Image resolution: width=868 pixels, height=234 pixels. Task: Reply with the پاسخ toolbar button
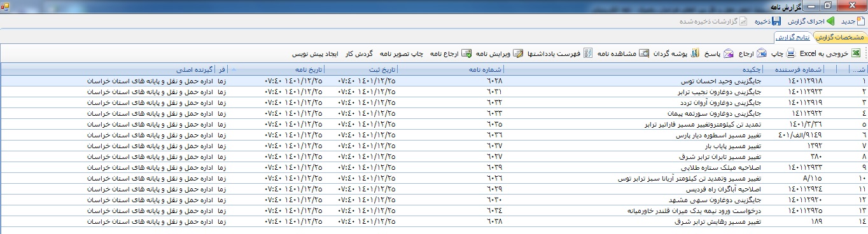(x=719, y=53)
